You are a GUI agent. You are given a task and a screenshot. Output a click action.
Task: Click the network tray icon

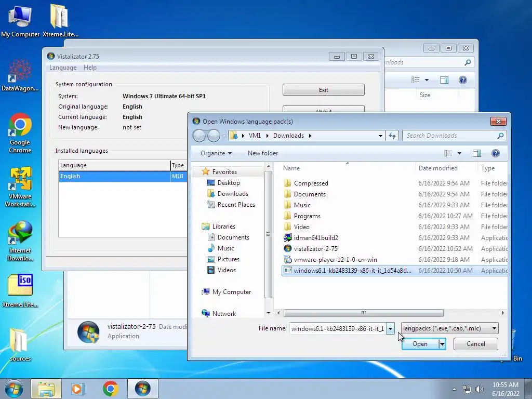467,389
